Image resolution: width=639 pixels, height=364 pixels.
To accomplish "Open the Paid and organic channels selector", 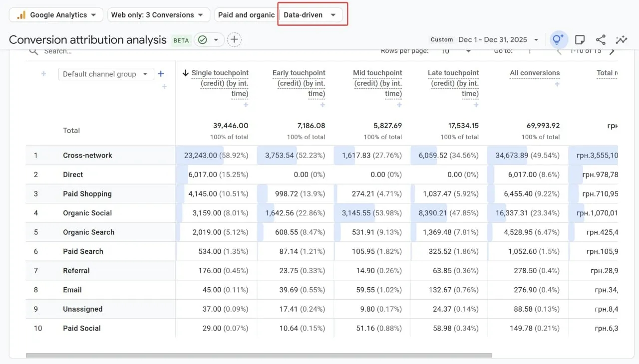I will point(246,15).
